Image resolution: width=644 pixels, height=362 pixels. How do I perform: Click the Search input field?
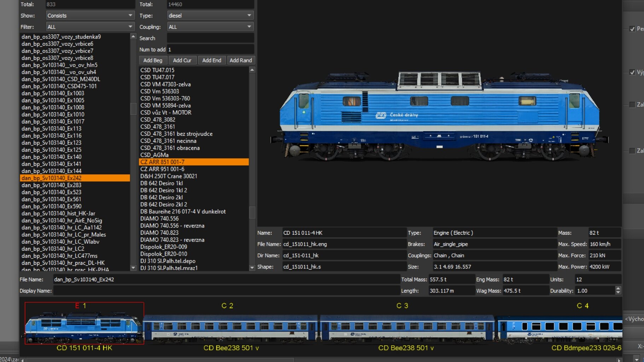[210, 38]
